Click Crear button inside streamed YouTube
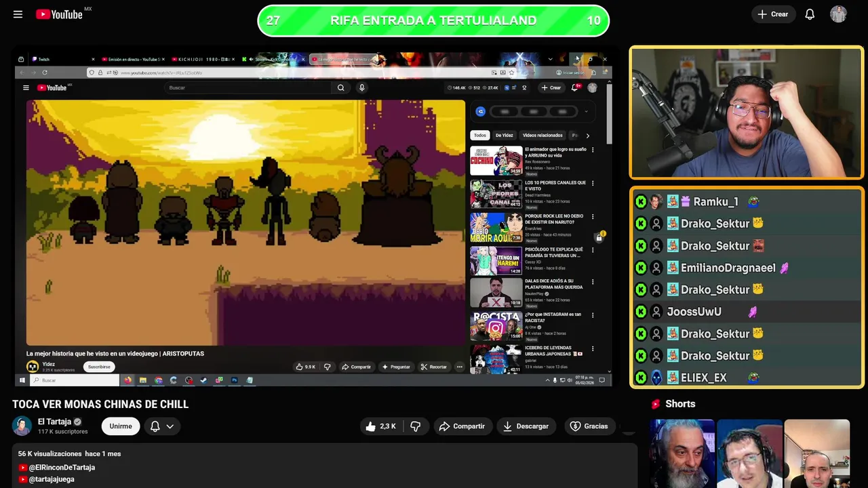This screenshot has height=488, width=868. click(551, 87)
